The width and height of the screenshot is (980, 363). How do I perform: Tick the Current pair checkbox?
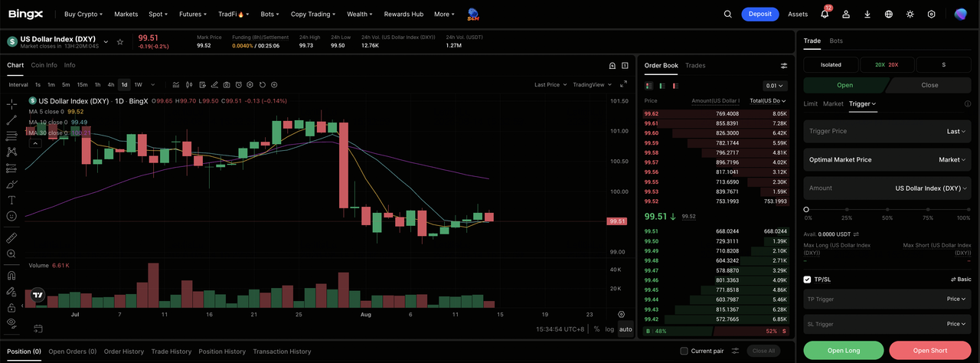(684, 351)
